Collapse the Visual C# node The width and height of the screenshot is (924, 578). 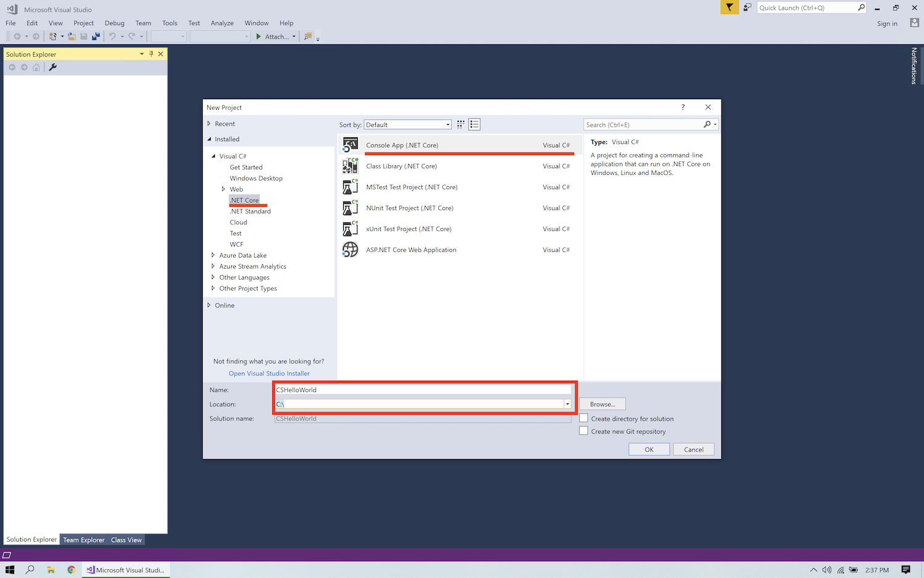(x=214, y=156)
